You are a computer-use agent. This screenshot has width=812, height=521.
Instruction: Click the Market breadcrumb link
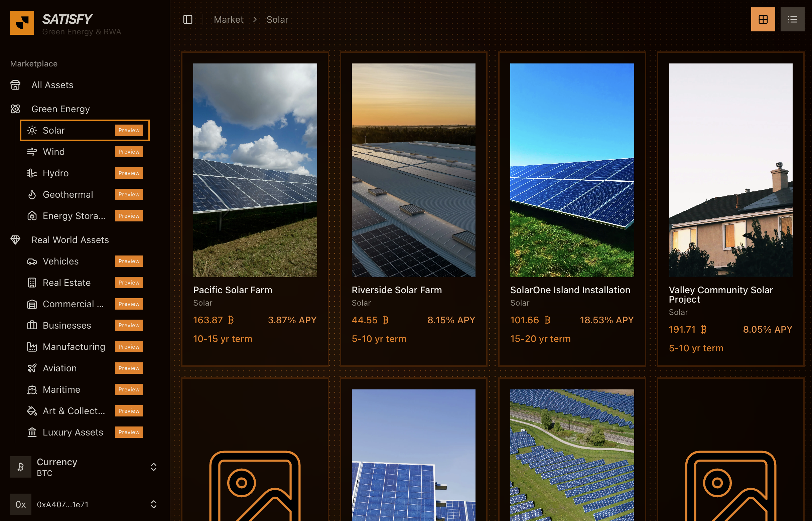pos(229,20)
